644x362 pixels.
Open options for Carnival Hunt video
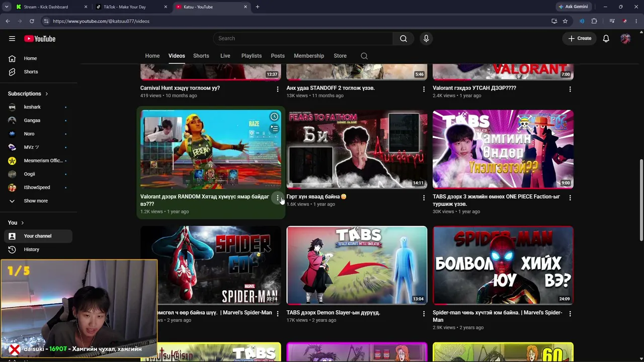(x=277, y=89)
